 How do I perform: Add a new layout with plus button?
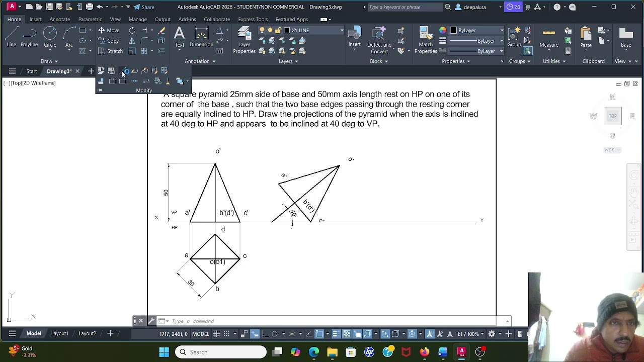click(x=110, y=333)
